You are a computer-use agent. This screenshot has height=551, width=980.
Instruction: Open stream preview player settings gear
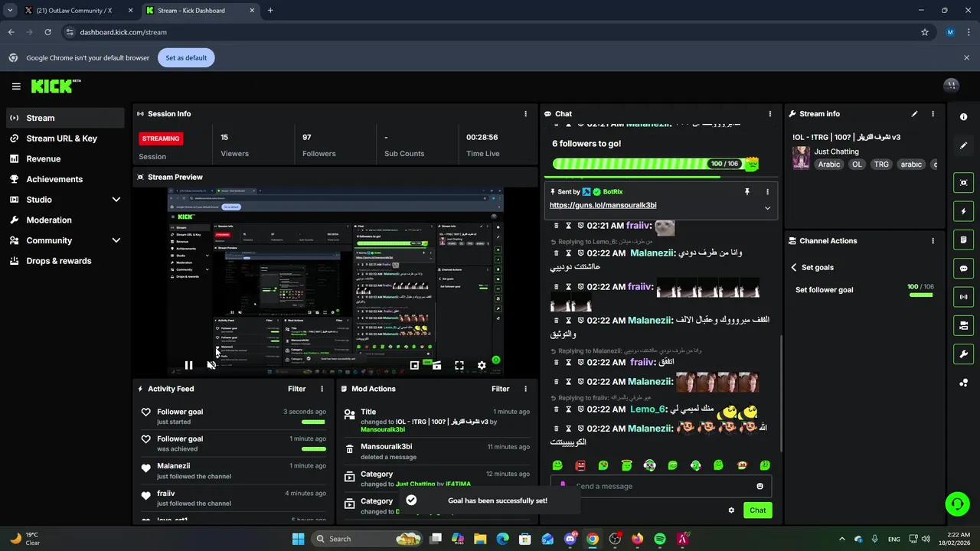482,365
